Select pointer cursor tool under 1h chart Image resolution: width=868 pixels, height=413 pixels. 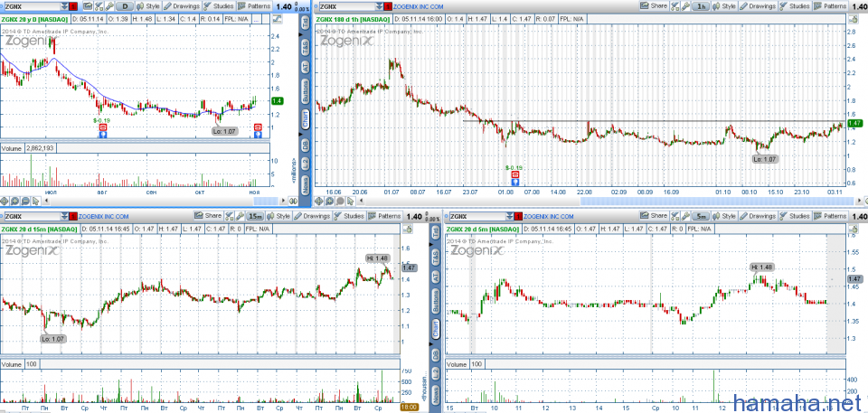click(x=350, y=201)
